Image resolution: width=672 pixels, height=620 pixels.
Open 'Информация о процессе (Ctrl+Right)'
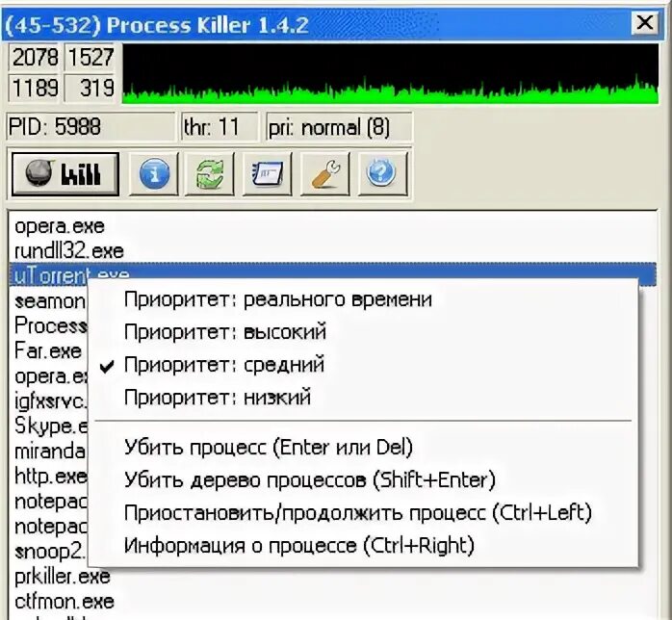(363, 546)
